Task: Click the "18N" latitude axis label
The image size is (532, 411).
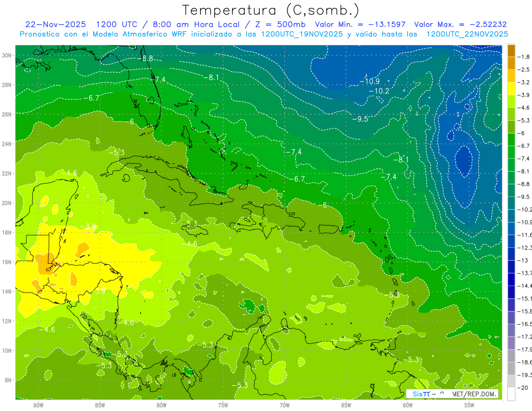Action: tap(7, 232)
